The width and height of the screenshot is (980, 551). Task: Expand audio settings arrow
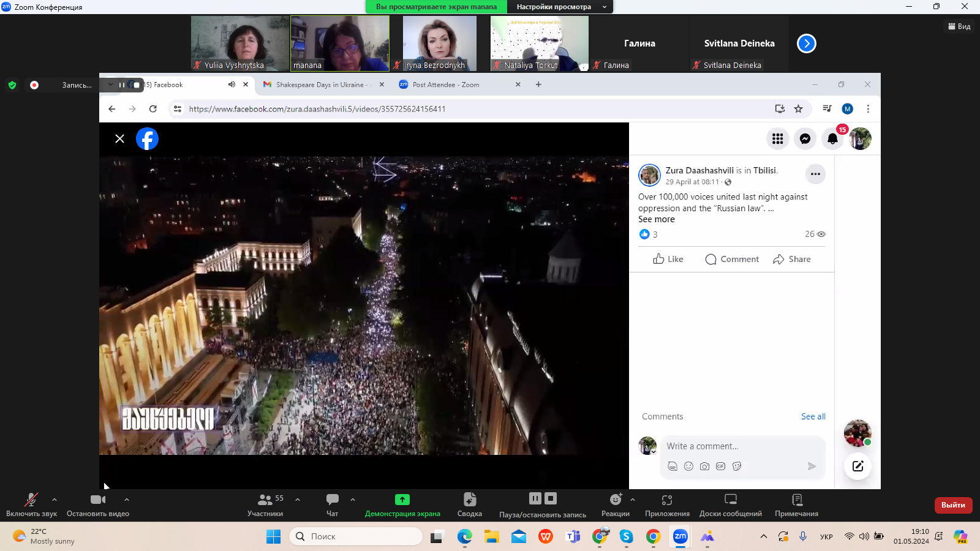point(55,500)
